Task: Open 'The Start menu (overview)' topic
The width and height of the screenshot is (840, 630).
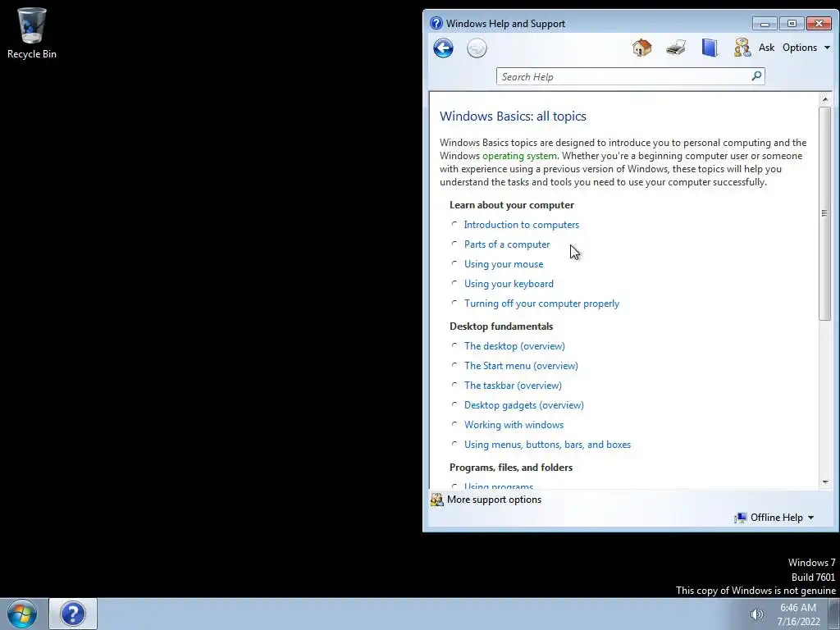Action: (x=521, y=366)
